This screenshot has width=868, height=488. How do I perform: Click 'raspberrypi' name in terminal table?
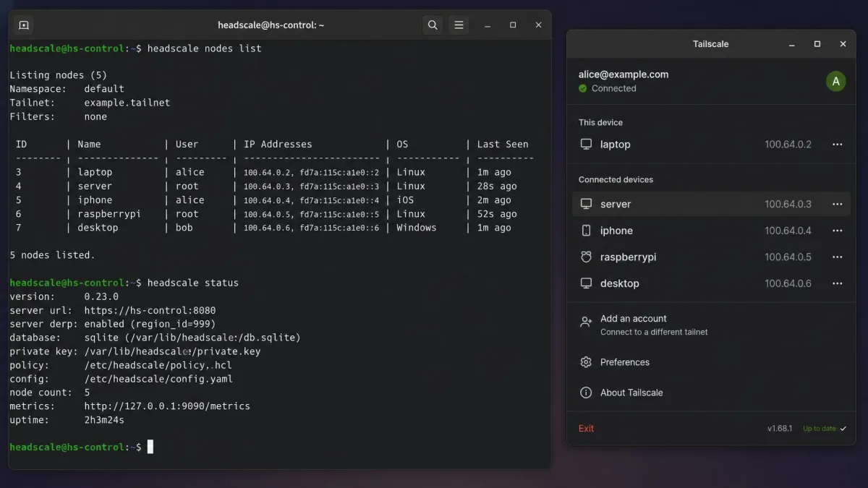click(x=109, y=214)
